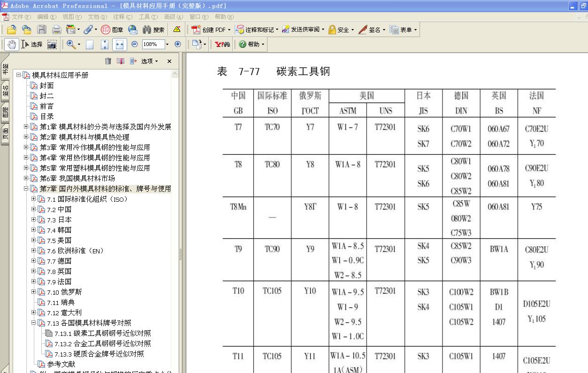This screenshot has width=588, height=373.
Task: Open the 高级(A) menu
Action: point(173,17)
